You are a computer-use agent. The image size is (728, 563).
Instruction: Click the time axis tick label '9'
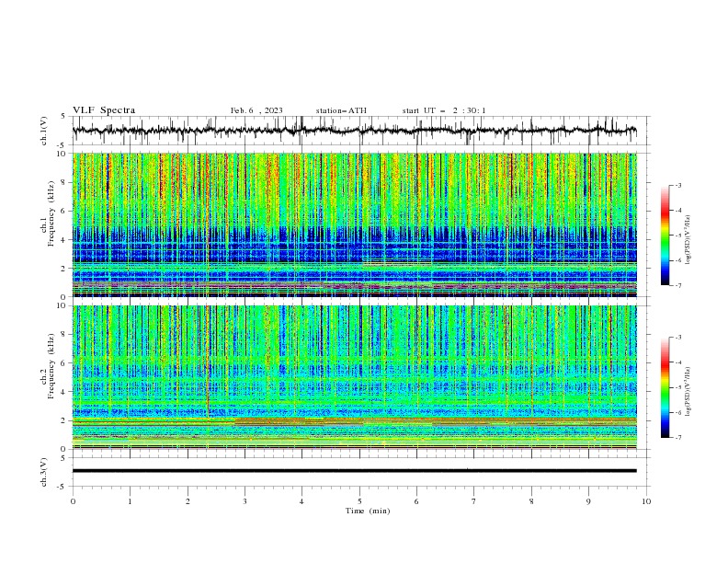tap(588, 501)
